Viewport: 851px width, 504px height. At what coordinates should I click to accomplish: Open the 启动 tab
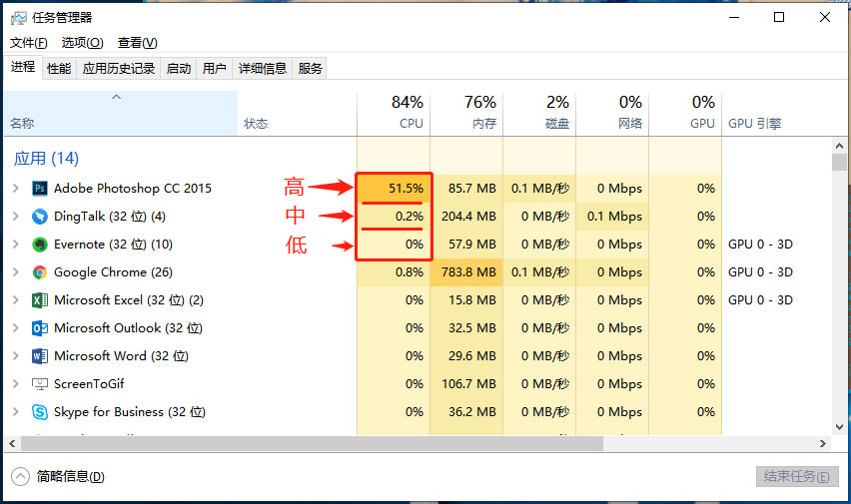pos(179,68)
